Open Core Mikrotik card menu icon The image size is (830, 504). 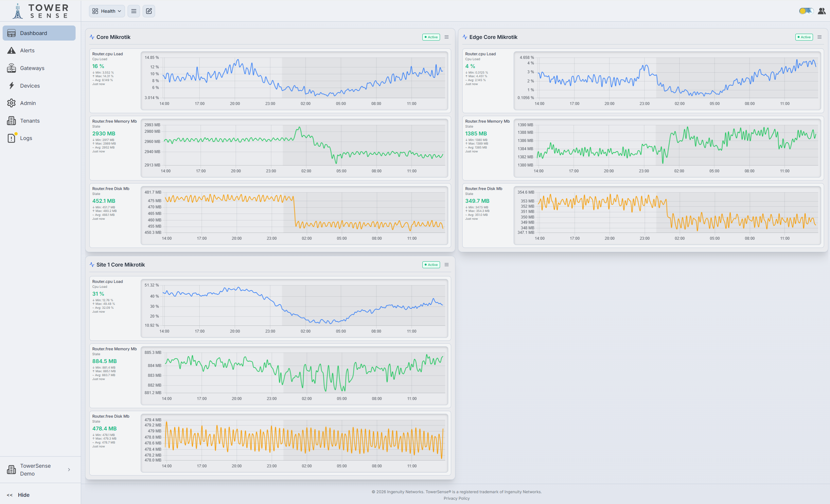click(447, 37)
